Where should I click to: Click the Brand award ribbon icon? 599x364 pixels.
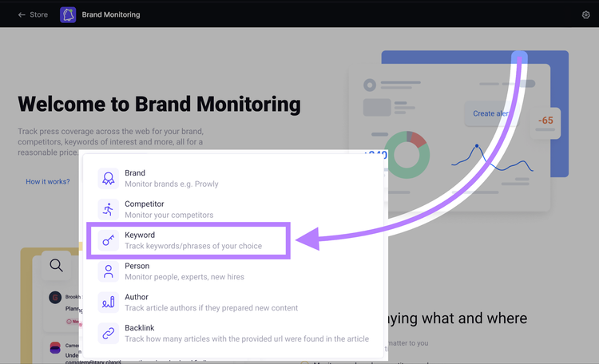[108, 178]
